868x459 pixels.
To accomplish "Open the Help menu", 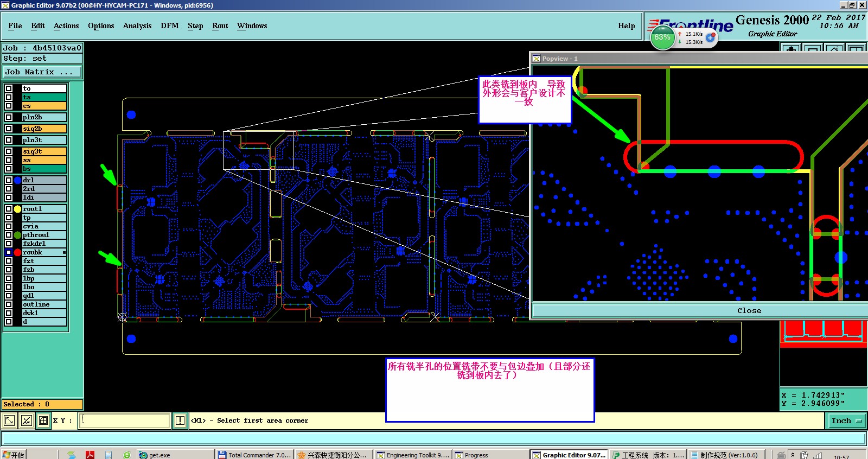I will coord(627,25).
